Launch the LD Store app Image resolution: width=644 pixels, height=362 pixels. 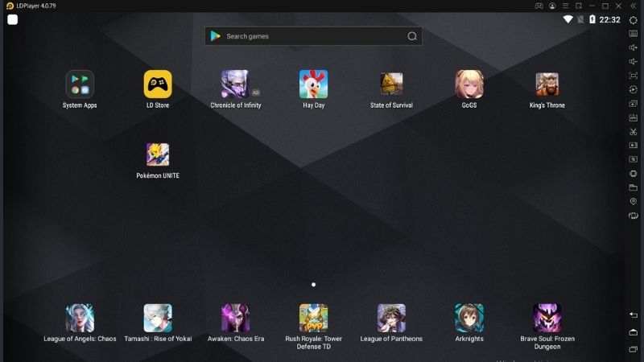pyautogui.click(x=158, y=84)
